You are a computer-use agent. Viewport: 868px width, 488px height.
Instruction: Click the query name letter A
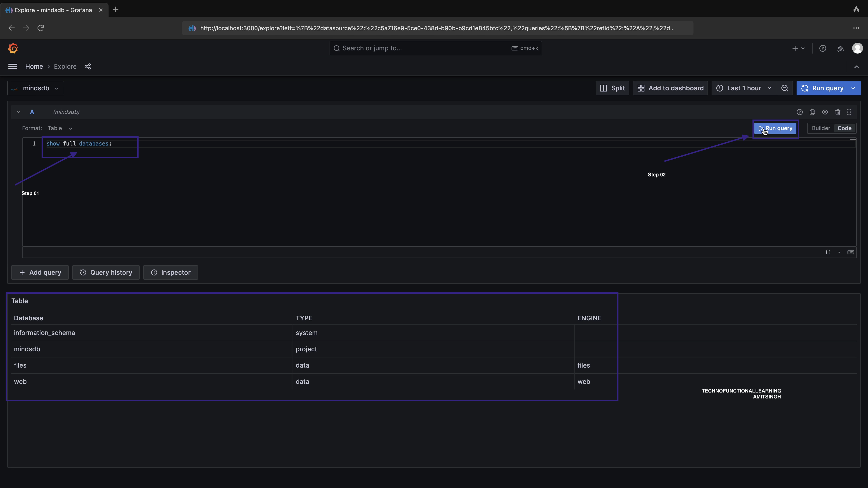[32, 112]
